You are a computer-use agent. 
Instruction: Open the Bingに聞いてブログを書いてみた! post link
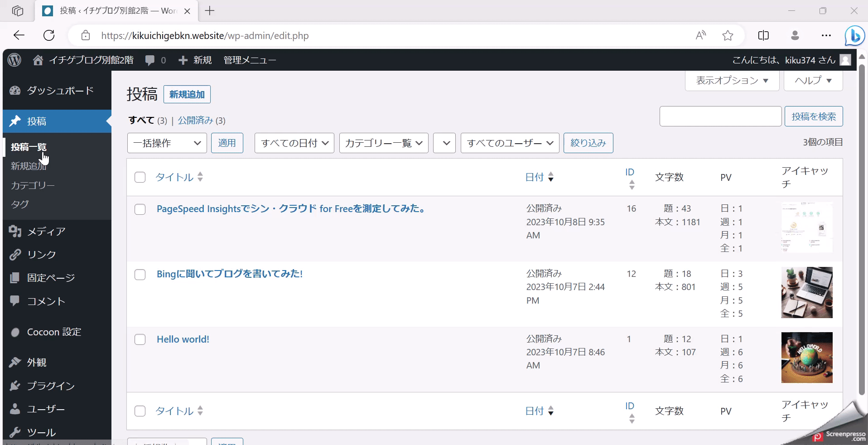(x=229, y=274)
